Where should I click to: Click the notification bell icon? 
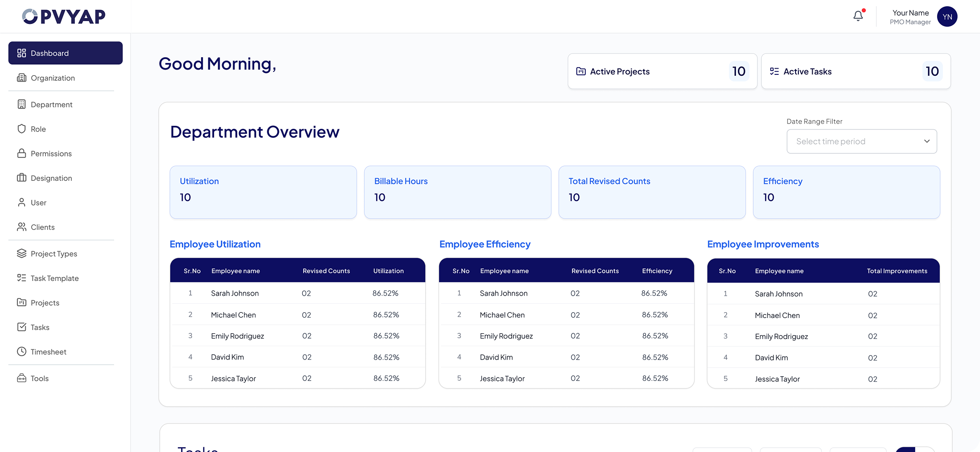coord(857,16)
